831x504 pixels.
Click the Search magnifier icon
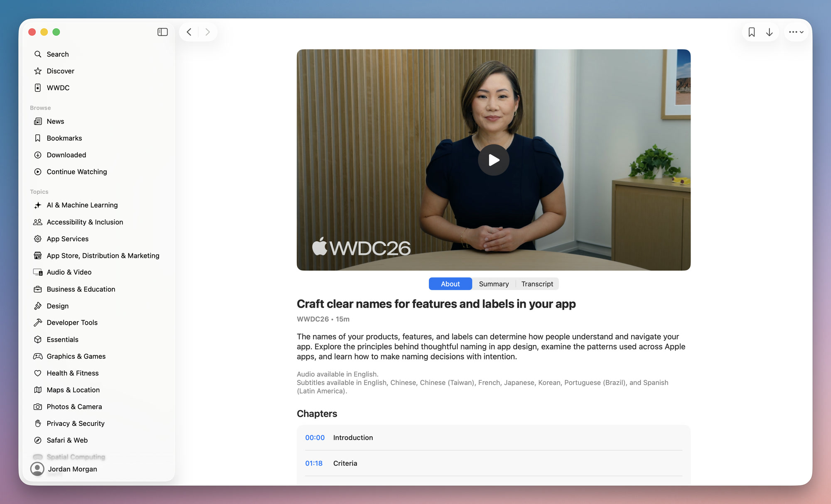point(38,54)
